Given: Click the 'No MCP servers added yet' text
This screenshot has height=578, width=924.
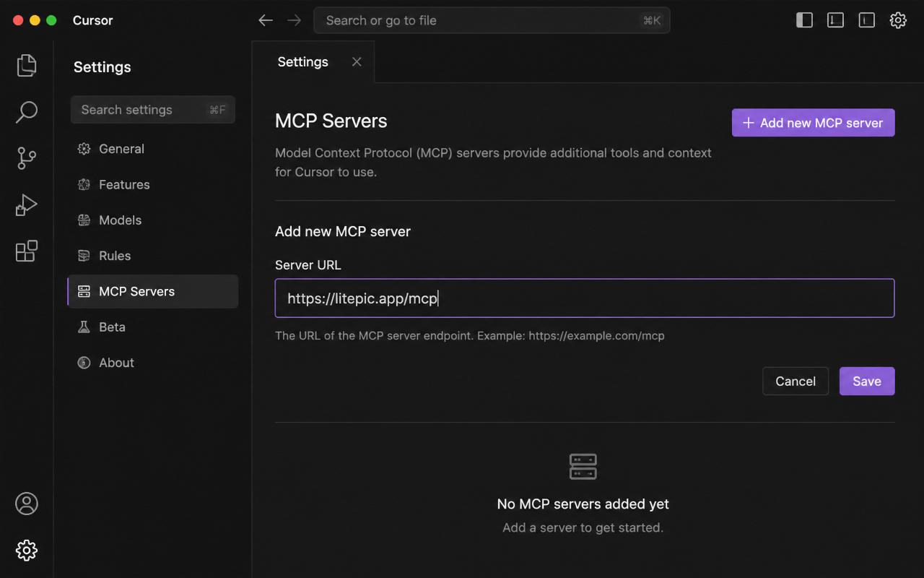Looking at the screenshot, I should pyautogui.click(x=583, y=504).
